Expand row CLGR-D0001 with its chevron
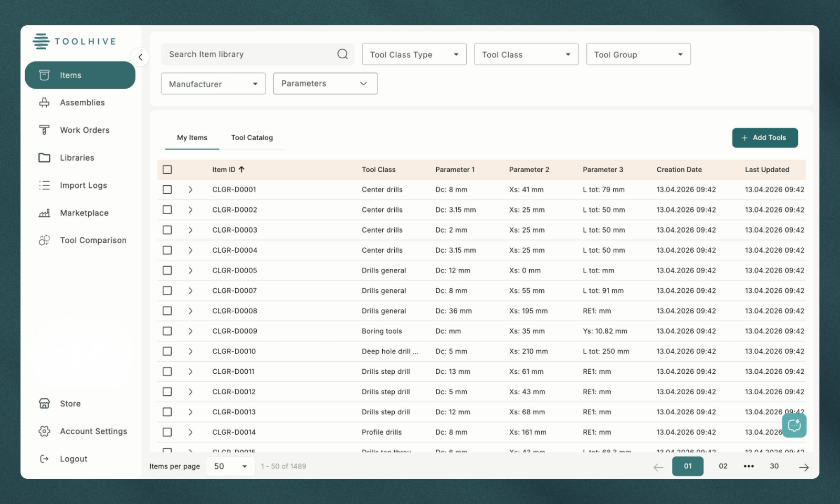This screenshot has width=840, height=504. click(190, 190)
